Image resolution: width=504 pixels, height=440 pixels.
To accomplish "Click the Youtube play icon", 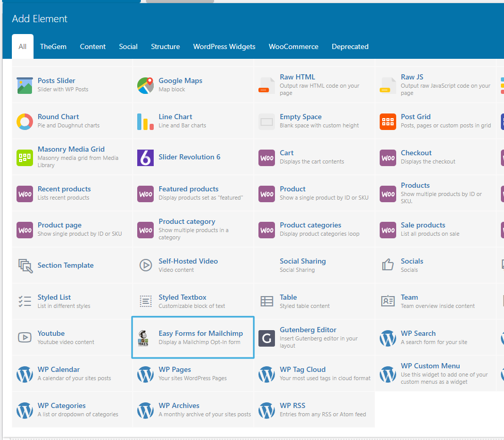I will [x=25, y=337].
